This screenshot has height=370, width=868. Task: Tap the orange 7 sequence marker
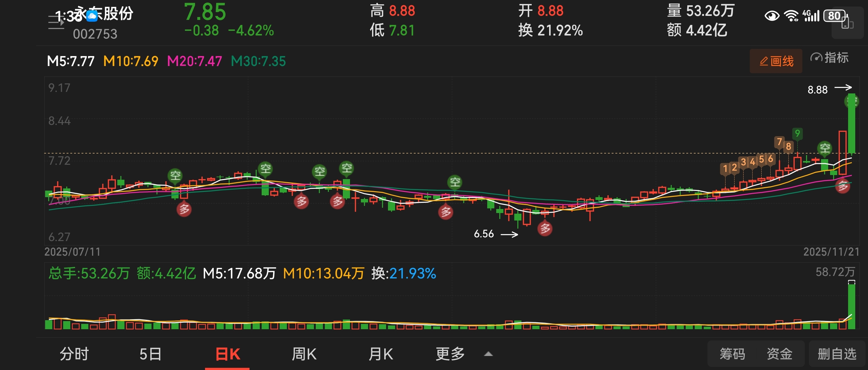coord(779,142)
